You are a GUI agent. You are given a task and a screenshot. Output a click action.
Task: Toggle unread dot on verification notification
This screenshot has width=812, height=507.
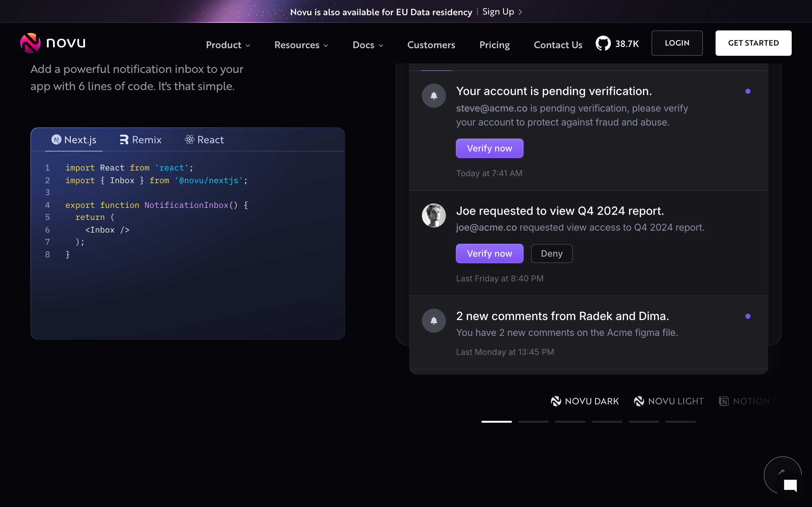748,91
